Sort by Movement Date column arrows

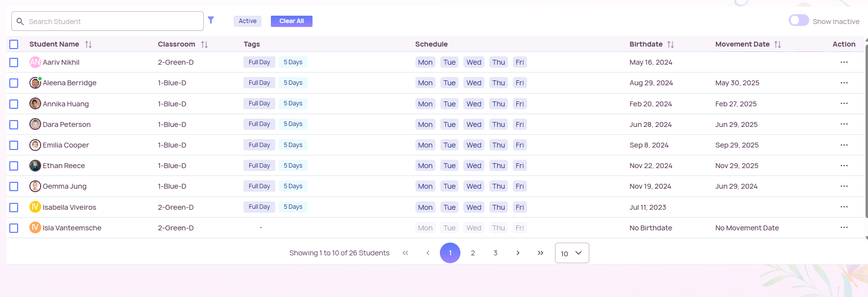click(777, 45)
